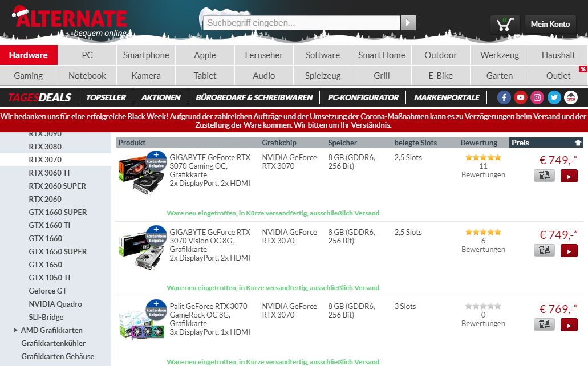
Task: Click the star rating of Gaming OC card
Action: pyautogui.click(x=483, y=157)
